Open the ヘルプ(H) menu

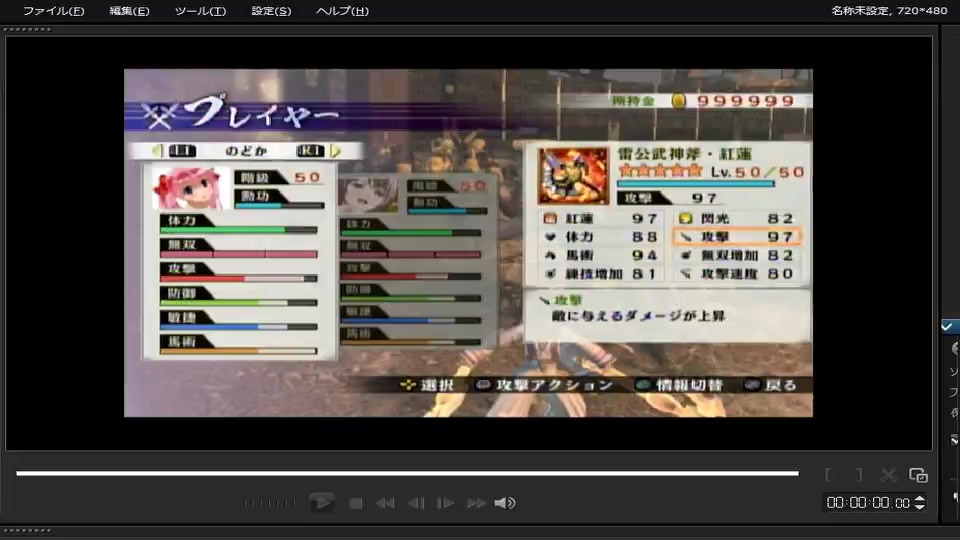coord(342,11)
